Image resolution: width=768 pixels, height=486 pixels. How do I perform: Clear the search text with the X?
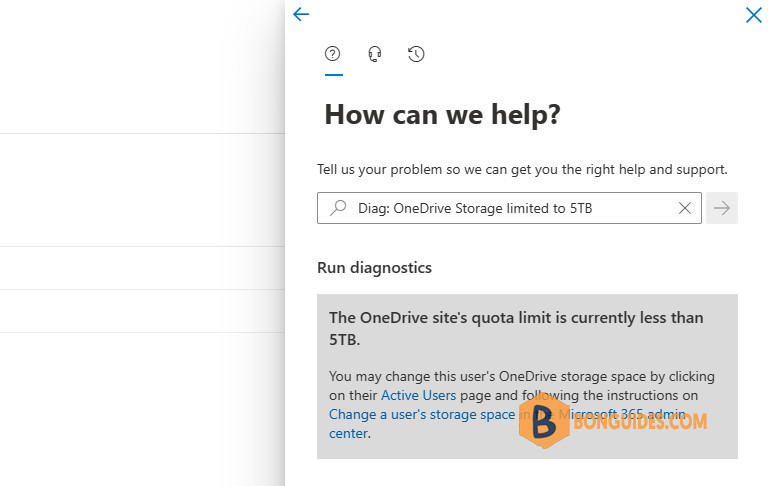pos(685,208)
